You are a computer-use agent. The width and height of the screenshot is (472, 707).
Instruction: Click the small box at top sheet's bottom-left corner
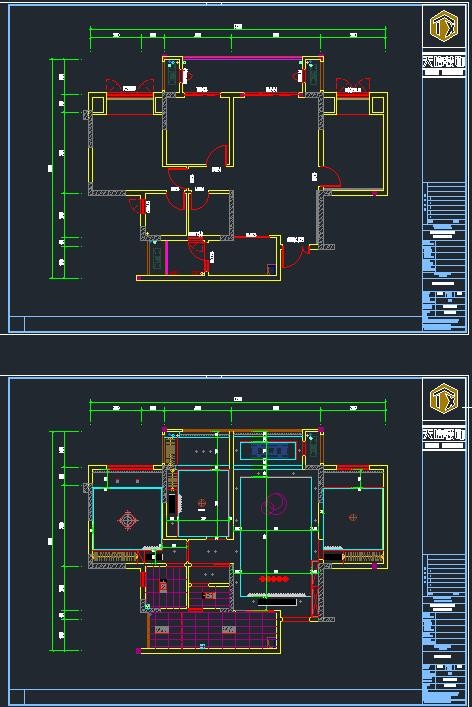pyautogui.click(x=17, y=324)
